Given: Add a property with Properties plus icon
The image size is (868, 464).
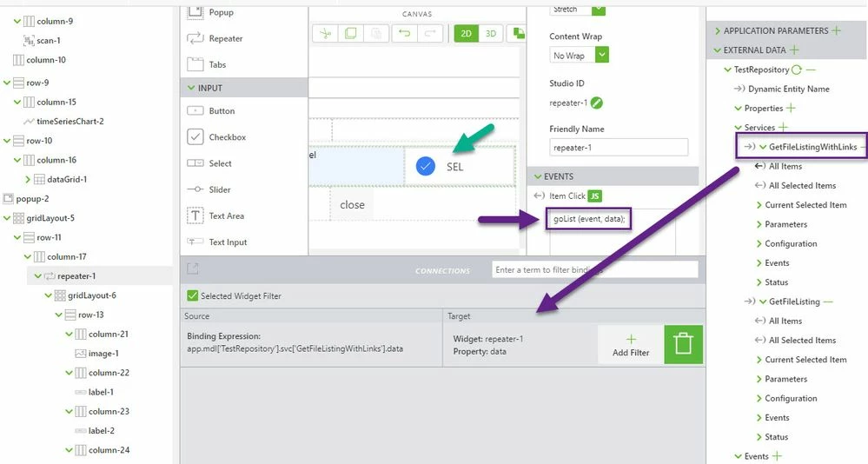Looking at the screenshot, I should coord(791,108).
